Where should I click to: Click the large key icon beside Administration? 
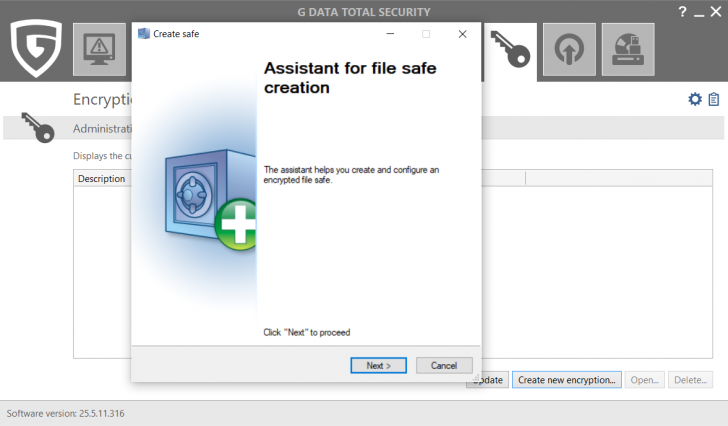coord(38,128)
